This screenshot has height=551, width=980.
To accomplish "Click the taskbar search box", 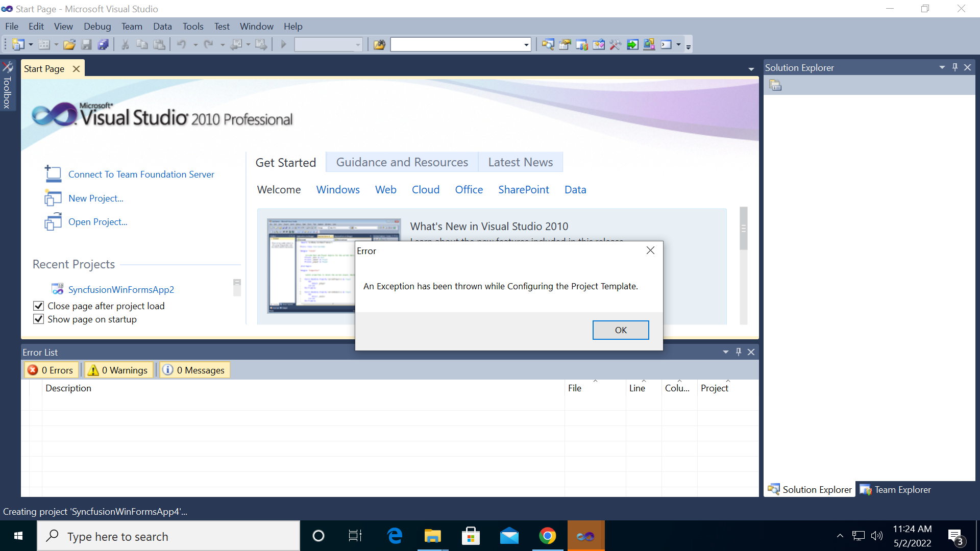I will click(168, 536).
